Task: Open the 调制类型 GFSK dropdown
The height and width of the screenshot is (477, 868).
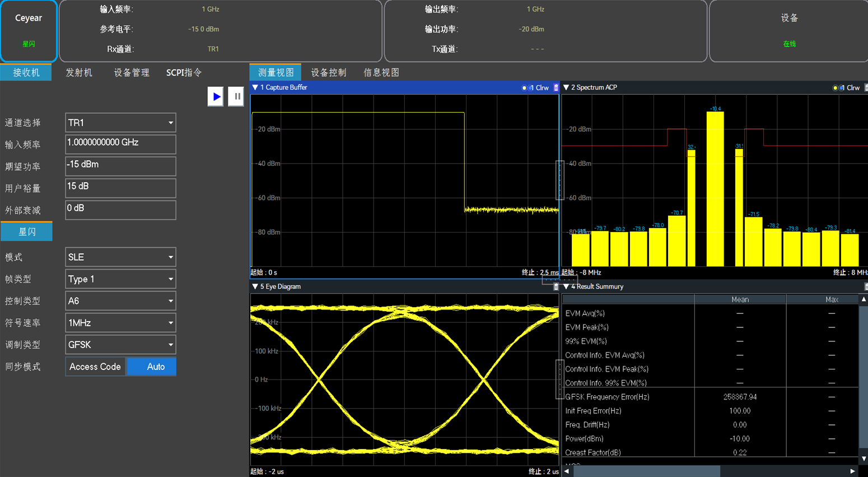Action: click(x=120, y=345)
